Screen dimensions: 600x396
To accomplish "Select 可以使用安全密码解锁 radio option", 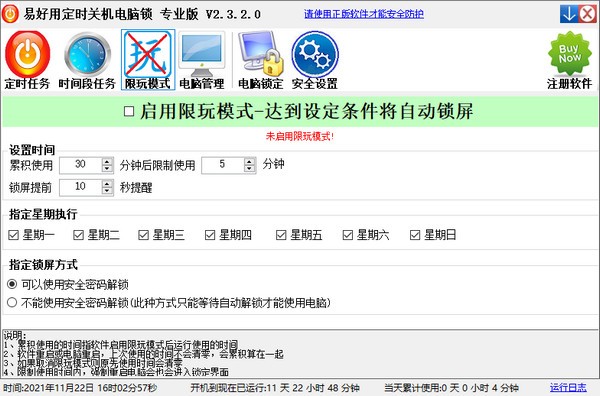I will point(12,284).
